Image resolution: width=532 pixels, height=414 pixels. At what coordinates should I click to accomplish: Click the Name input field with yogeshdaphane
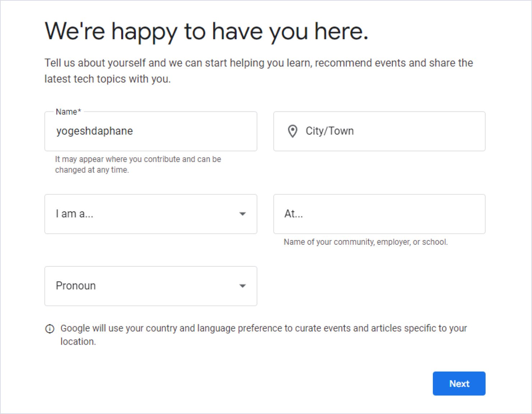pos(151,131)
